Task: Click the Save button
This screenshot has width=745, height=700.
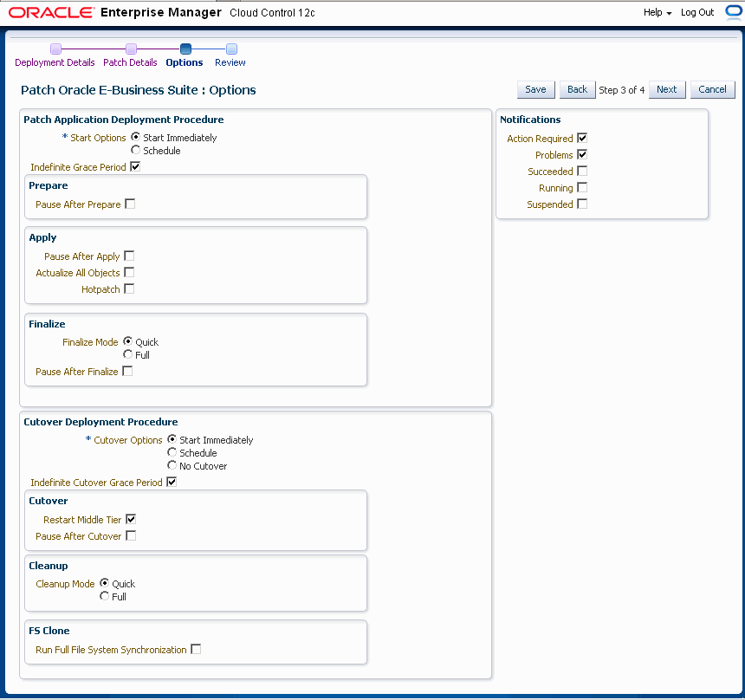Action: click(x=535, y=89)
